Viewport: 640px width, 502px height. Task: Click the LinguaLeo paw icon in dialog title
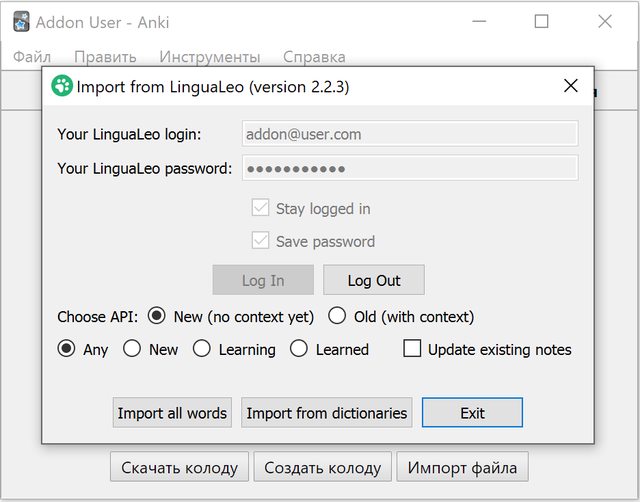pos(62,86)
